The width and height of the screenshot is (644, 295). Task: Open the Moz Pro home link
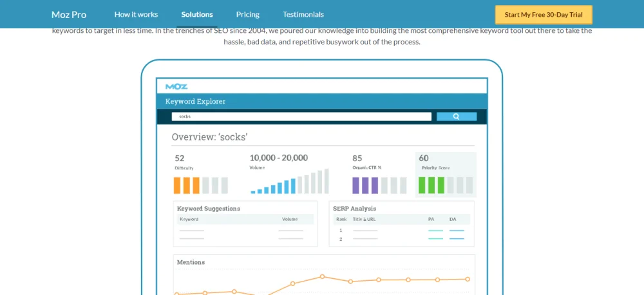pos(69,14)
